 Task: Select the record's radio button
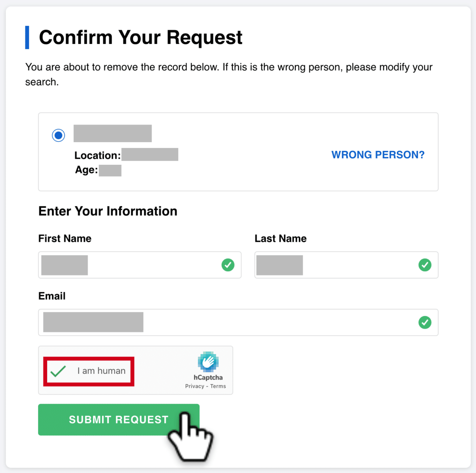(59, 135)
